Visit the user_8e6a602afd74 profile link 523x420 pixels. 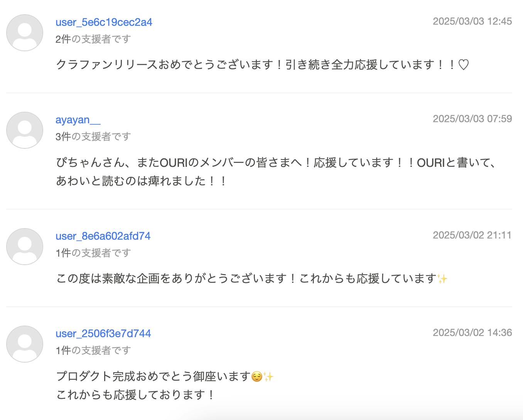pos(103,236)
